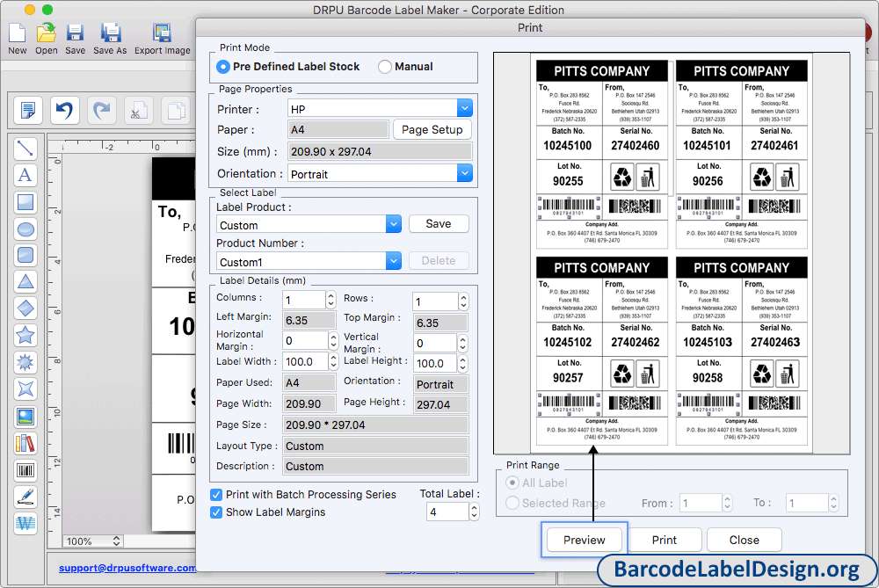Viewport: 879px width, 588px height.
Task: Select the Triangle shape tool
Action: tap(25, 281)
